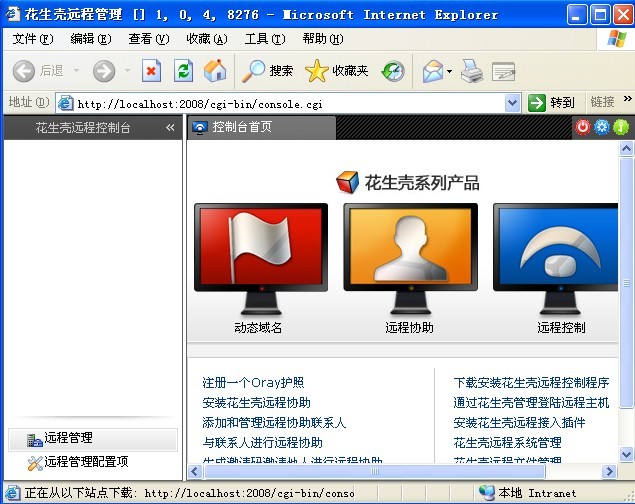Viewport: 635px width, 504px height.
Task: Click the Forward arrow button
Action: [x=104, y=71]
